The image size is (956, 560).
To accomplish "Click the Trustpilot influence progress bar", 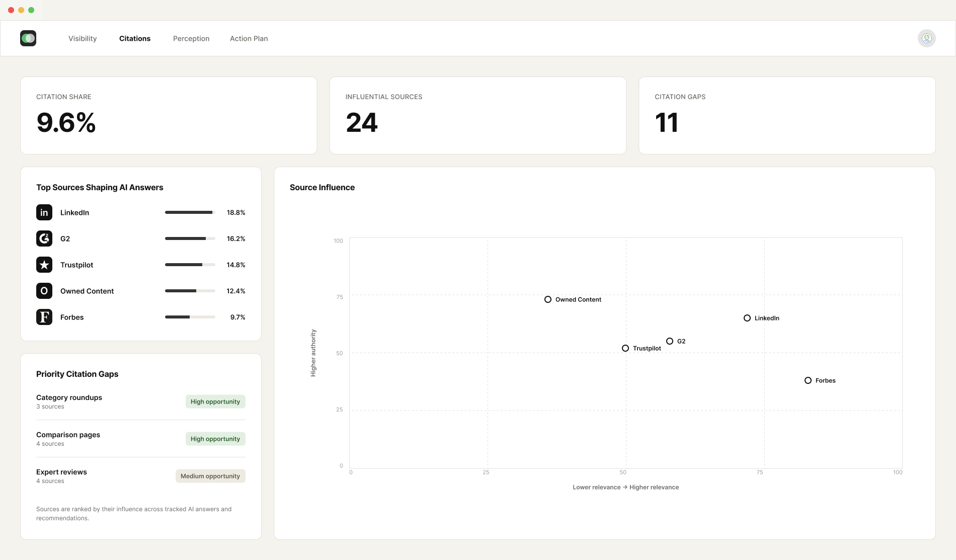I will tap(190, 265).
